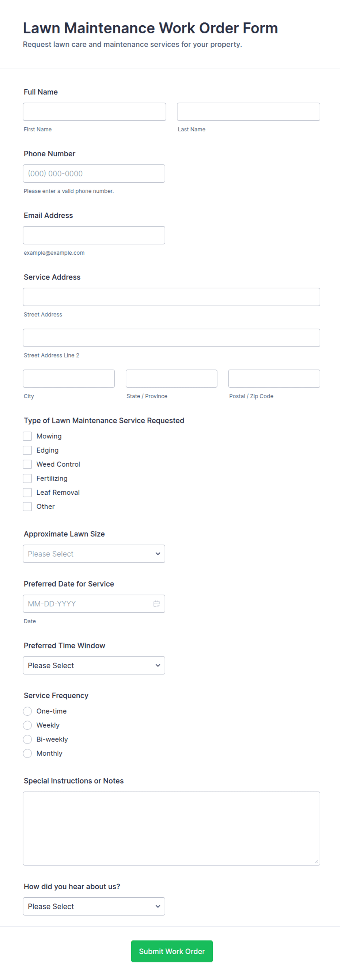Focus the Postal / Zip Code field
The image size is (340, 980).
[x=274, y=378]
